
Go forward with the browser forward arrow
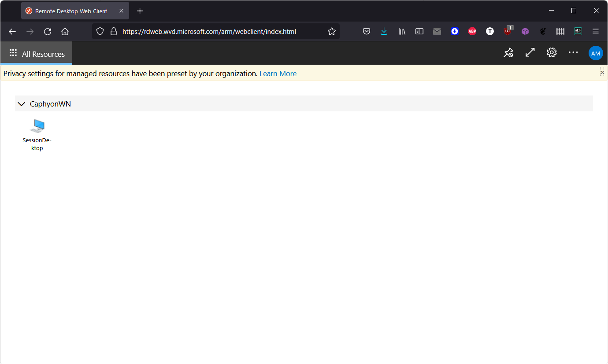[x=30, y=31]
